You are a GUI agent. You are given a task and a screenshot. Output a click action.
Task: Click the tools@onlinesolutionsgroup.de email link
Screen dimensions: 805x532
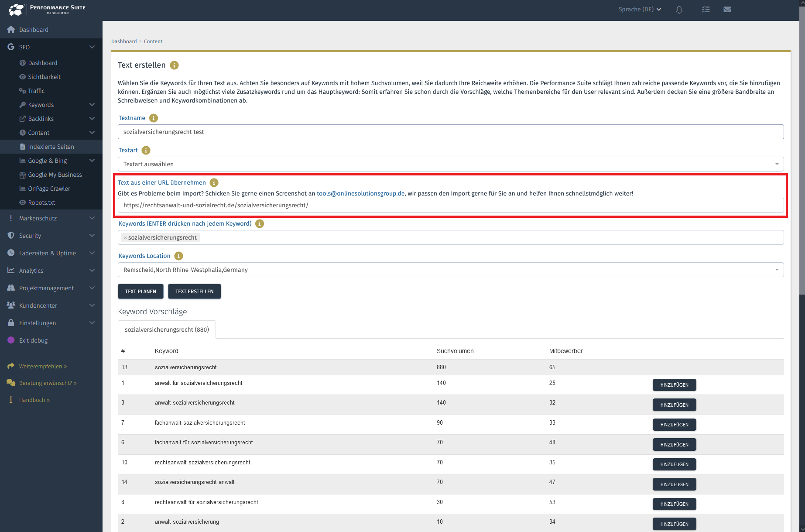[x=360, y=193]
